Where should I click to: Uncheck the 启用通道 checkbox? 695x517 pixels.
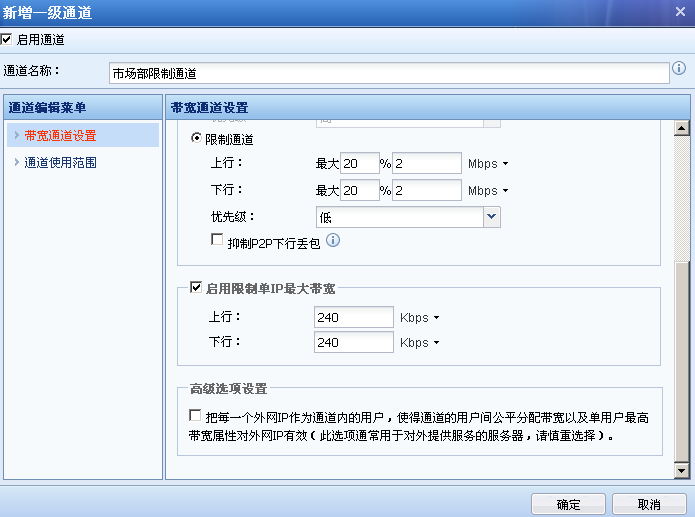coord(7,40)
